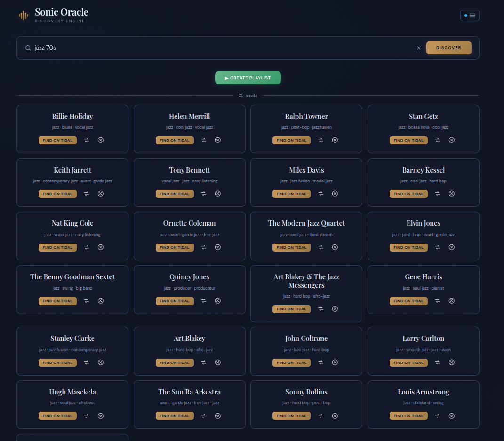Swap Keith Jarrett using arrows icon
Screen dimensions: 504x441
click(87, 194)
